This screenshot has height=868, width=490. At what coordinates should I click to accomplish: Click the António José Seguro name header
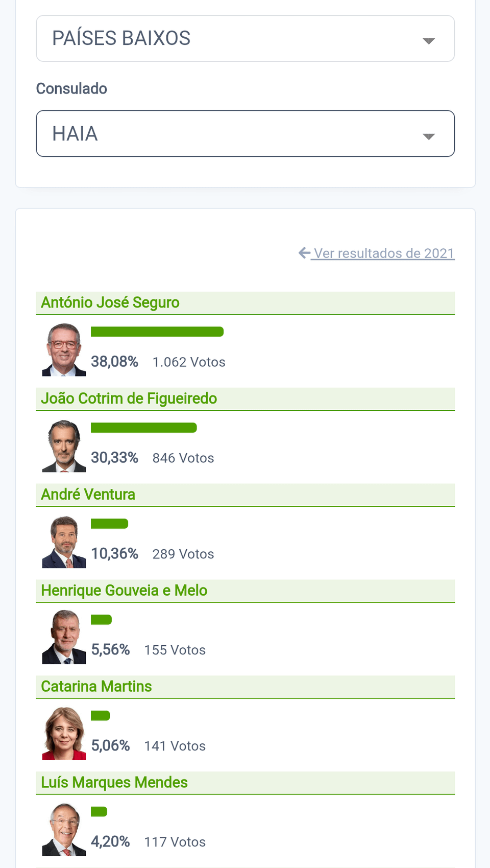coord(110,303)
